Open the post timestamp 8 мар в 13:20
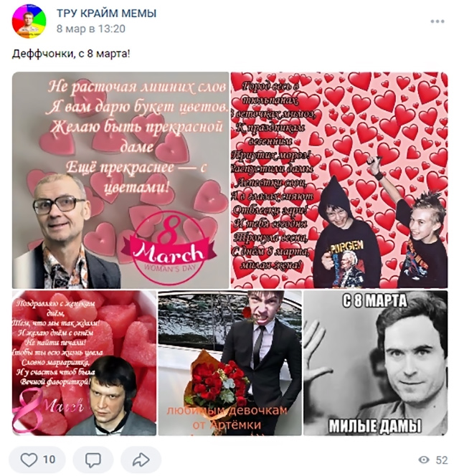 tap(91, 29)
